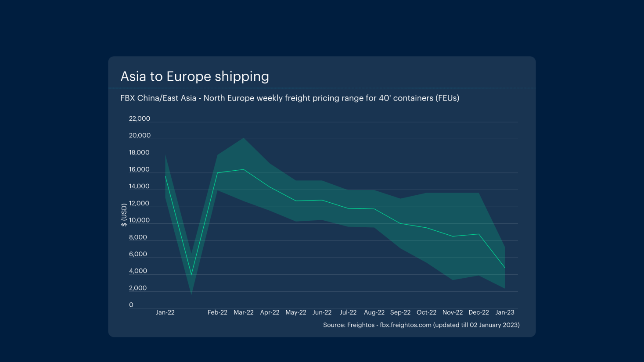Select the Jun-22 month label

click(x=322, y=312)
